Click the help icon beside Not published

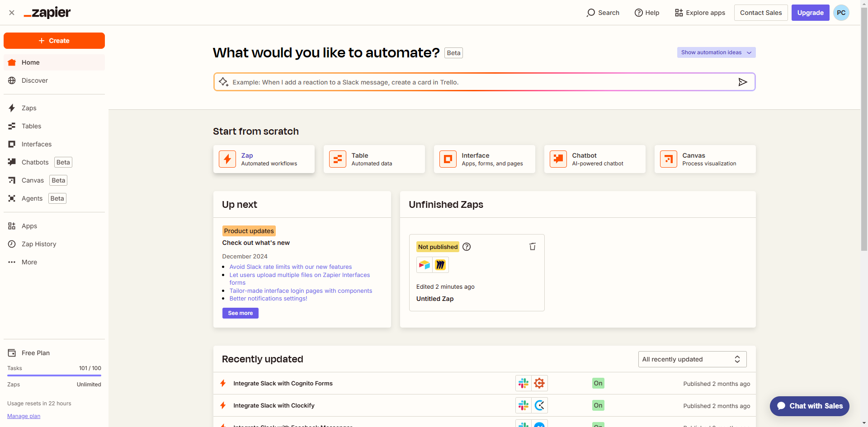click(x=467, y=247)
